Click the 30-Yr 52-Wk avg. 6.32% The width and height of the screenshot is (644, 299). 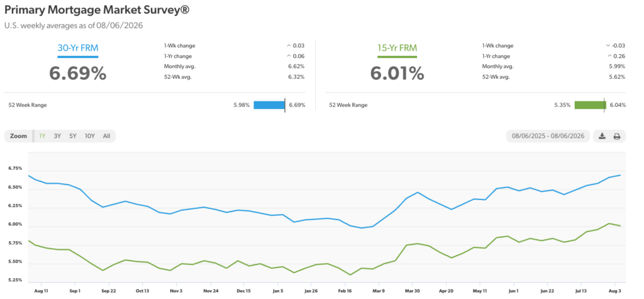pos(297,77)
